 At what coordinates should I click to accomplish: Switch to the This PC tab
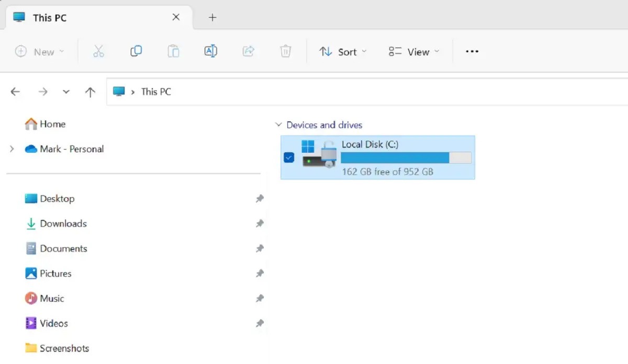49,17
